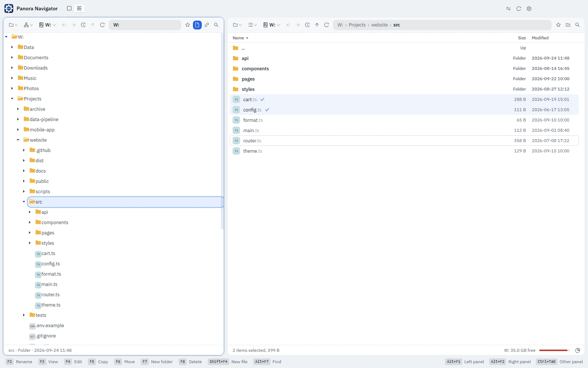Viewport: 588px width, 368px height.
Task: Click F8 Delete command
Action: [x=190, y=362]
